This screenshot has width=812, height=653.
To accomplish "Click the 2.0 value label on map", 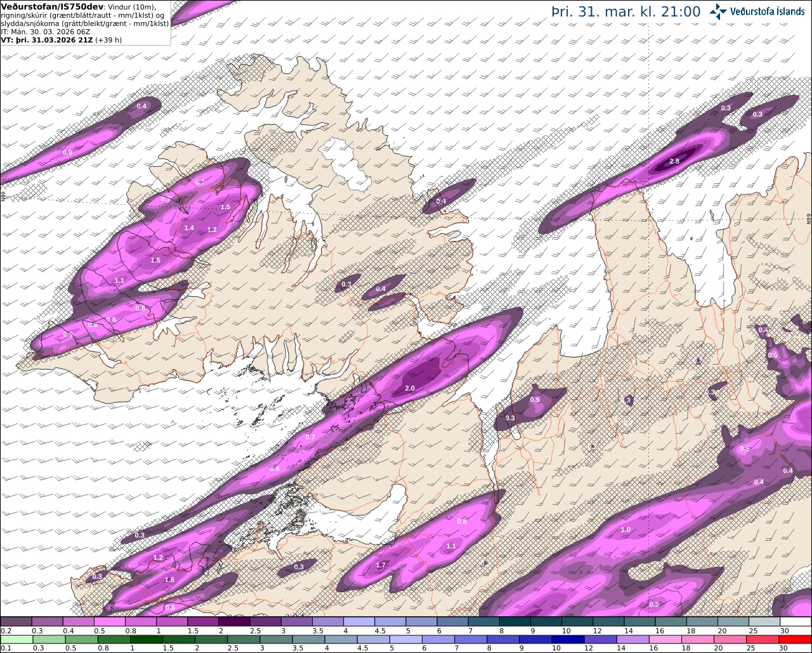I will pos(410,389).
